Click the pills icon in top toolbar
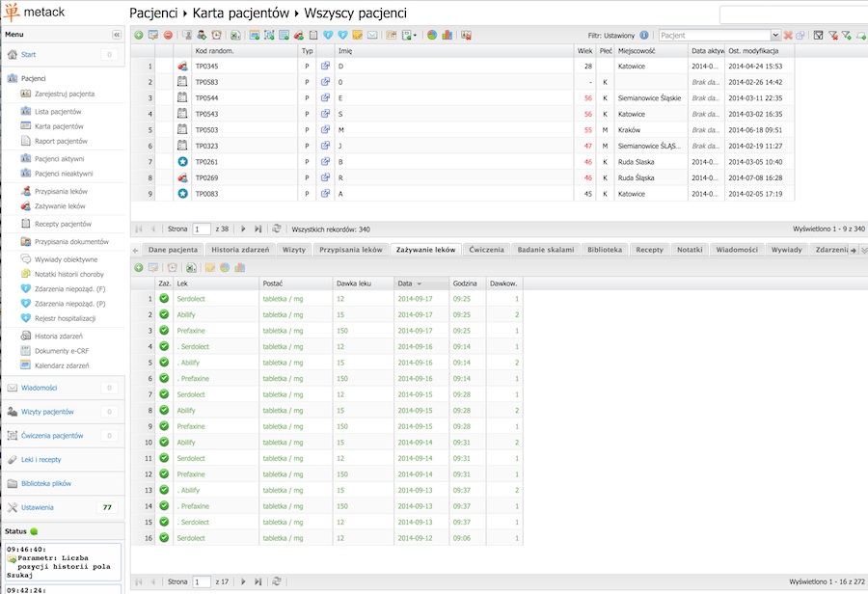 point(298,35)
